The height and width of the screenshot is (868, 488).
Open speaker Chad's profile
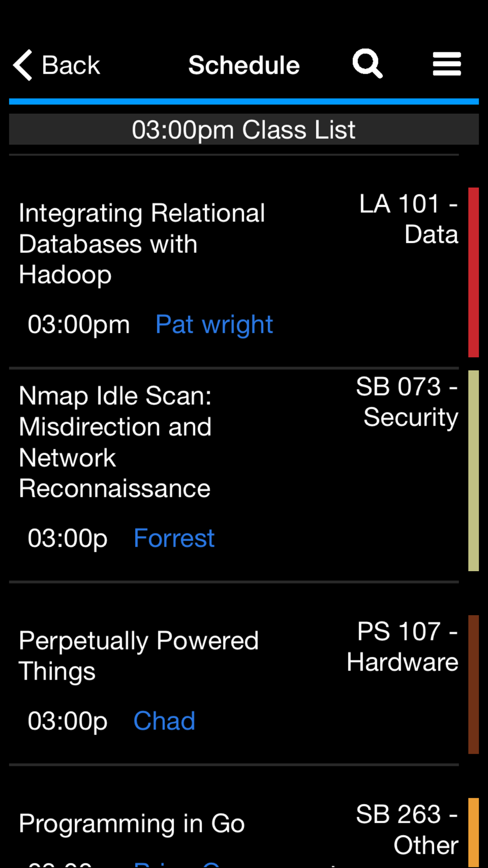(x=164, y=721)
